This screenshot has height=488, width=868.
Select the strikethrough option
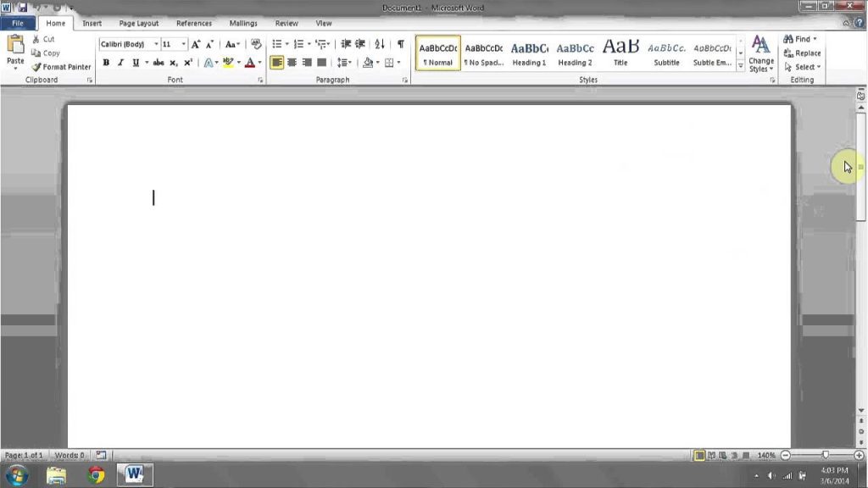click(158, 62)
